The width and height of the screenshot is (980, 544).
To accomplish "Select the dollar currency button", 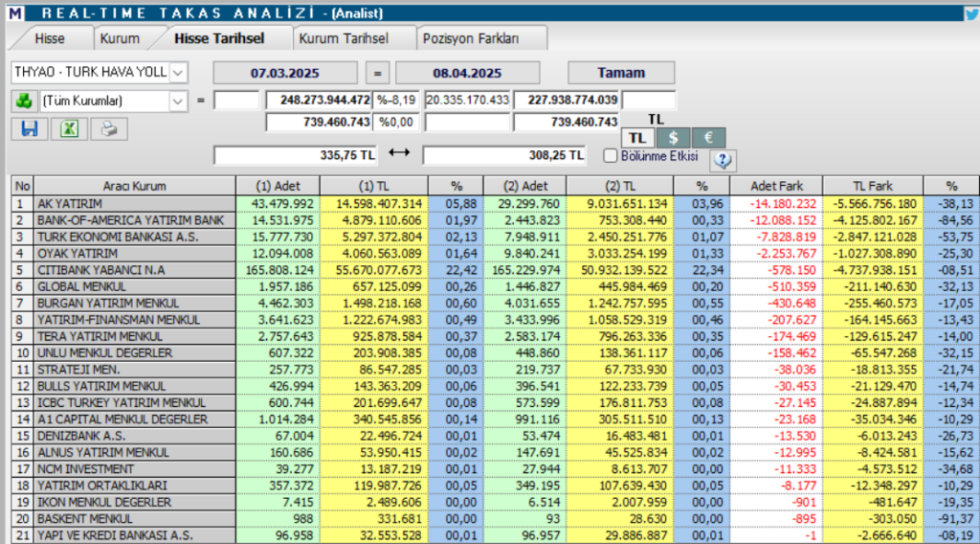I will 673,137.
